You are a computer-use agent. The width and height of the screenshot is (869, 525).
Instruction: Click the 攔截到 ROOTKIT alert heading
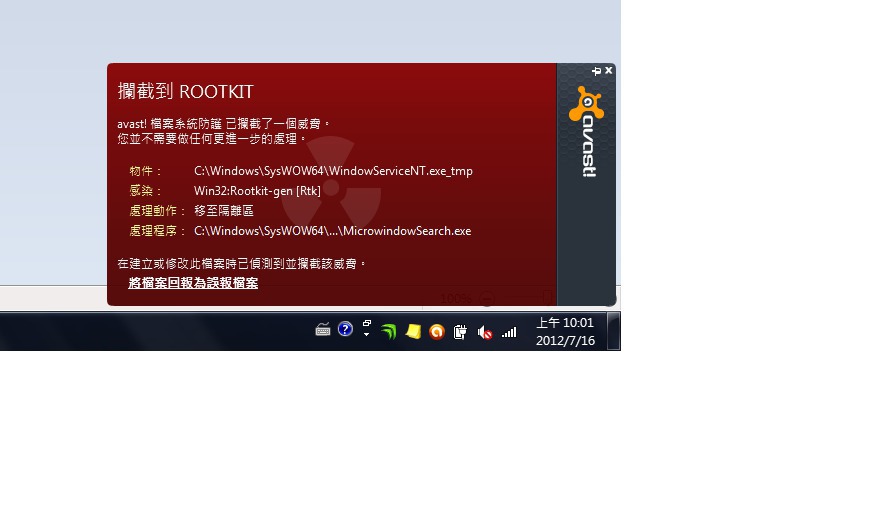click(x=185, y=91)
